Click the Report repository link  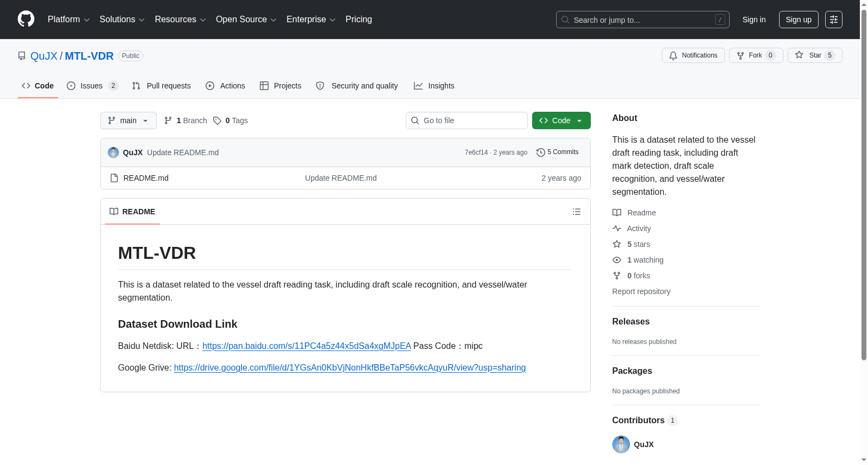[641, 291]
